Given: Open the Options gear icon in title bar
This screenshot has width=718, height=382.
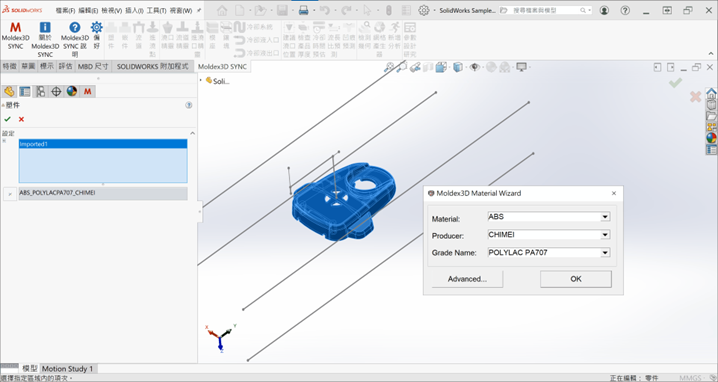Looking at the screenshot, I should point(424,10).
